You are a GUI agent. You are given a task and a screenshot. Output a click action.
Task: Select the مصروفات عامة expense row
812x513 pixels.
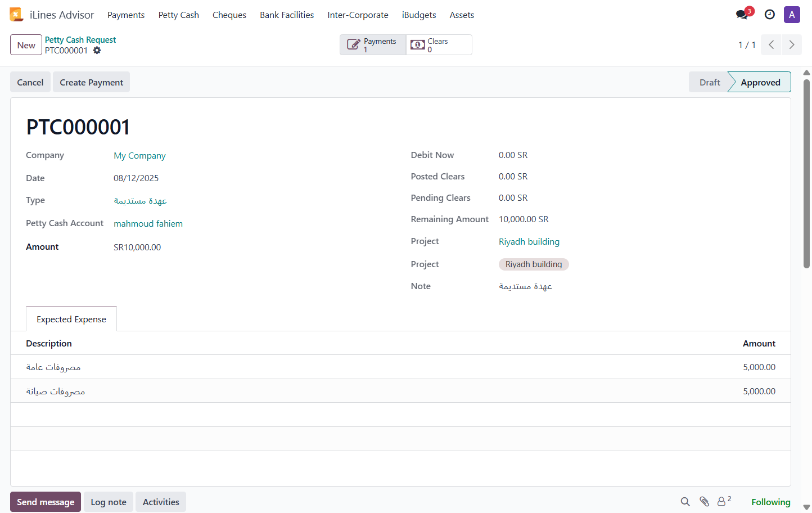coord(400,367)
